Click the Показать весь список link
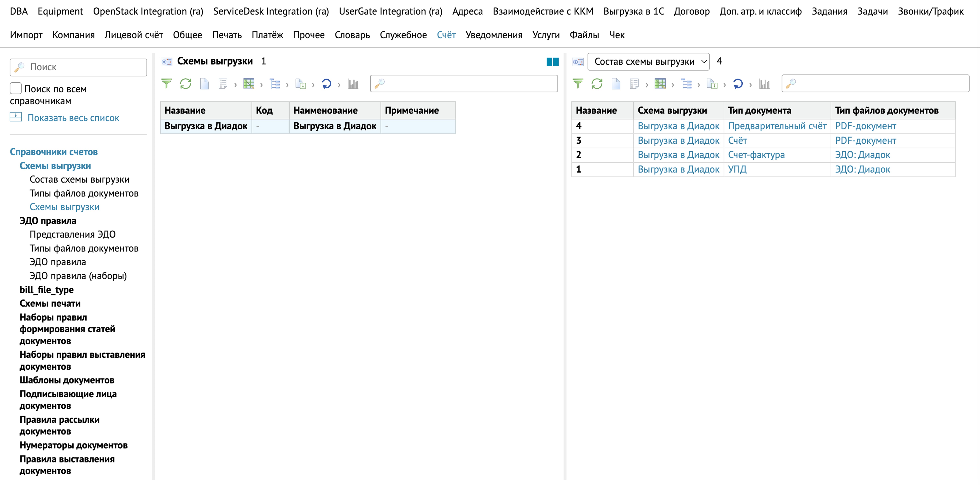 73,118
